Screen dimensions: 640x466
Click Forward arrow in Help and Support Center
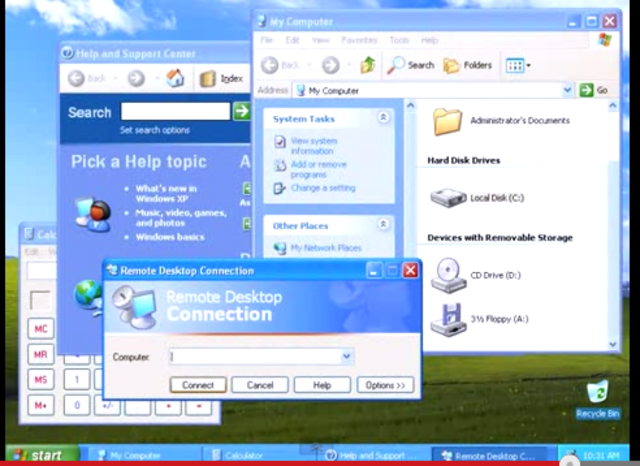136,78
